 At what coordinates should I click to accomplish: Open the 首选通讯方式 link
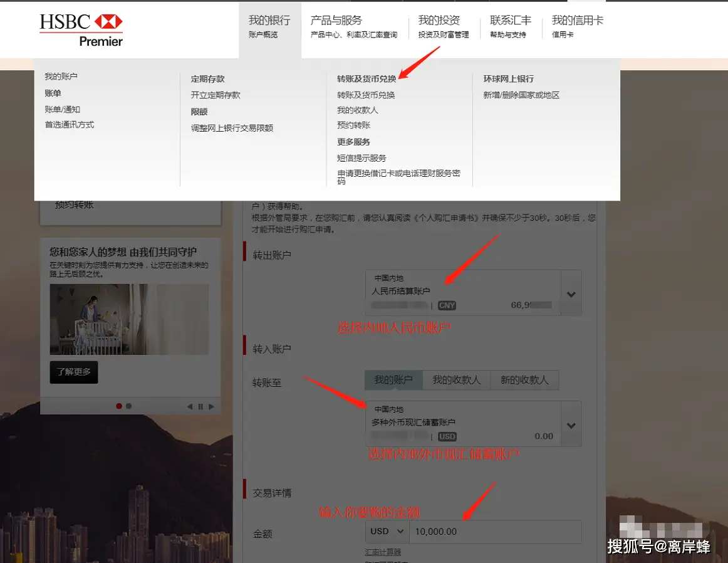[69, 125]
